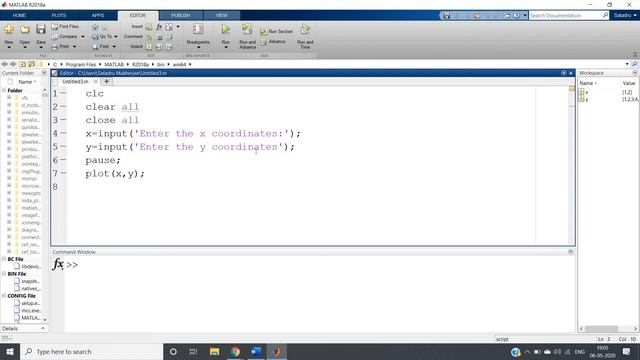This screenshot has height=360, width=640.
Task: Open the Run button dropdown arrow
Action: [226, 47]
